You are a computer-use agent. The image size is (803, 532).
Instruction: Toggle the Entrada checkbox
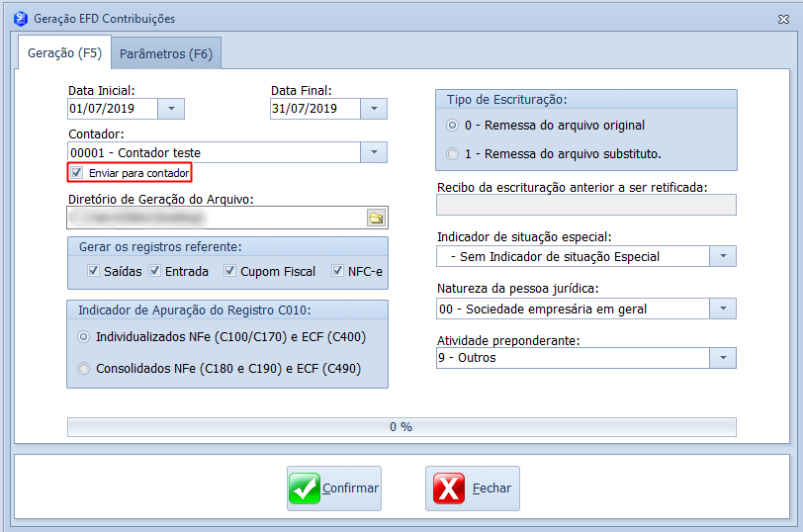[155, 271]
